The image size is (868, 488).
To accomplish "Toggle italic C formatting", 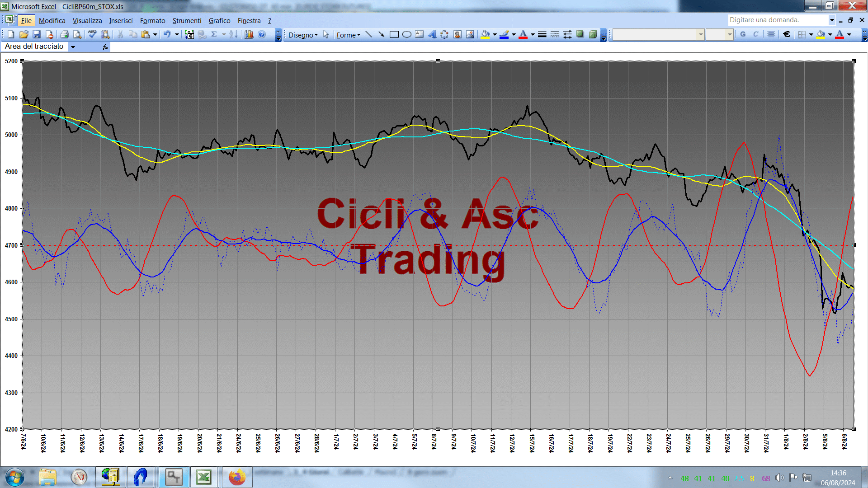I will point(755,34).
